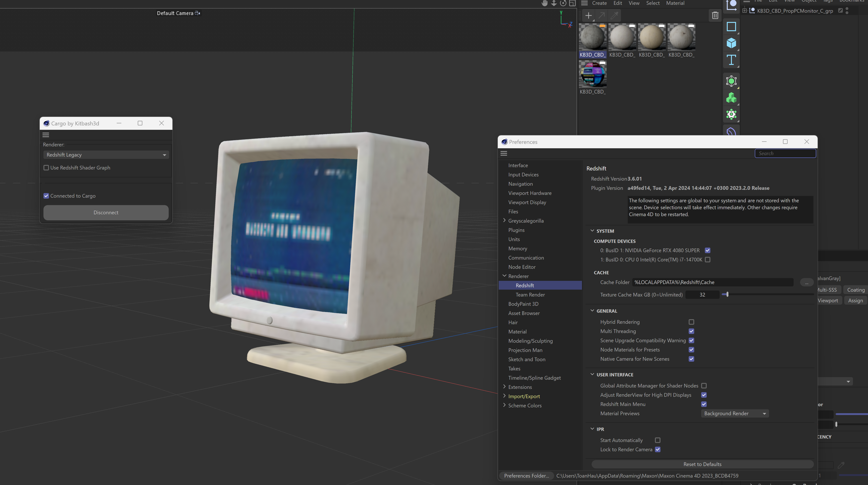Toggle Scene Upgrade Compatibility Warning checkbox
This screenshot has height=485, width=868.
[691, 340]
